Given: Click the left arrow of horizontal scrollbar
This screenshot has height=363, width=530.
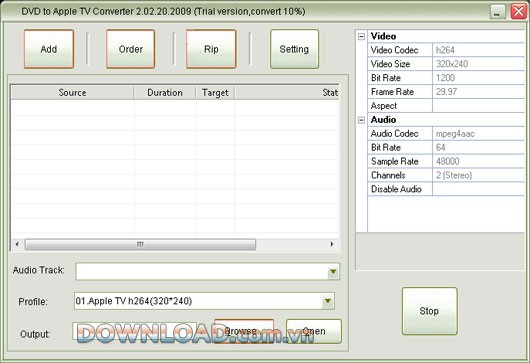Looking at the screenshot, I should pyautogui.click(x=17, y=244).
